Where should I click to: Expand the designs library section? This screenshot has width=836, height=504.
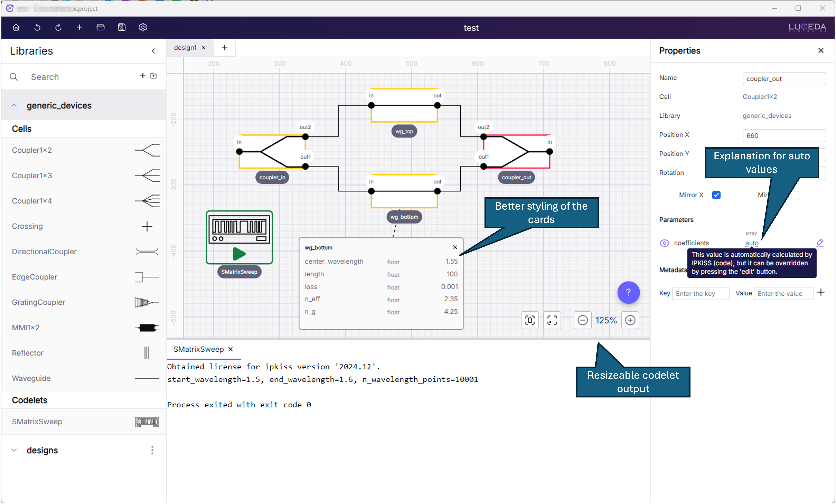point(14,450)
